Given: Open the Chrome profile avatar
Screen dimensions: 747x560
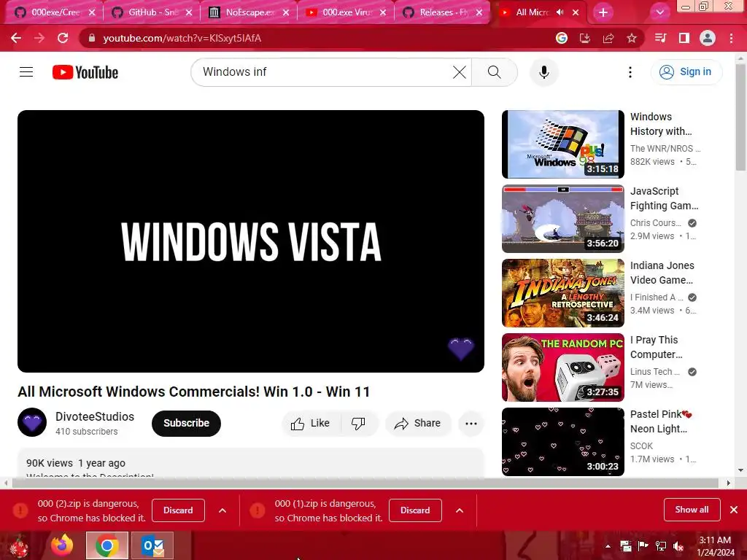Looking at the screenshot, I should point(708,38).
